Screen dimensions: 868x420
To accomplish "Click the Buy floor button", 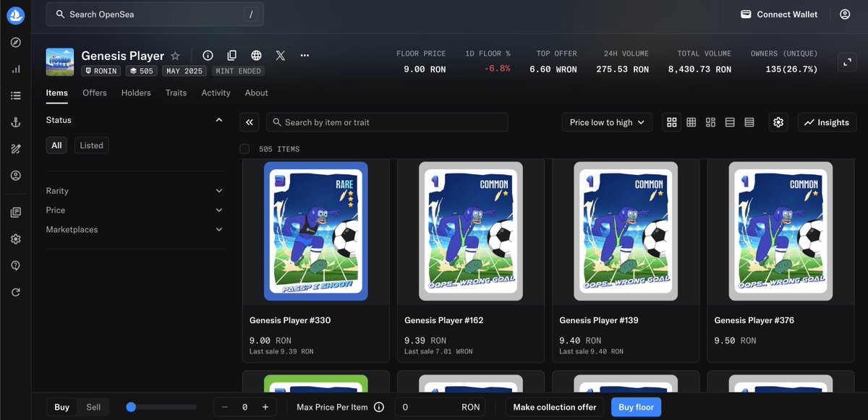I will coord(637,407).
